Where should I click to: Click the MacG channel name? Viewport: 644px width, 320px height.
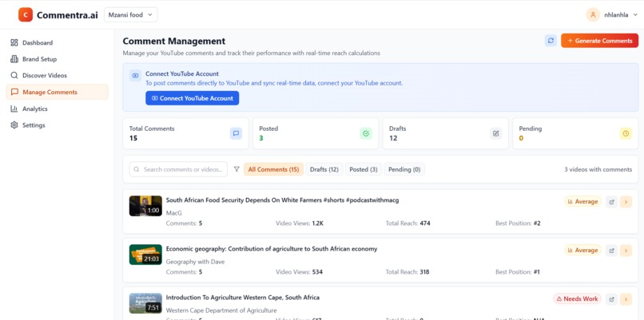pos(173,213)
